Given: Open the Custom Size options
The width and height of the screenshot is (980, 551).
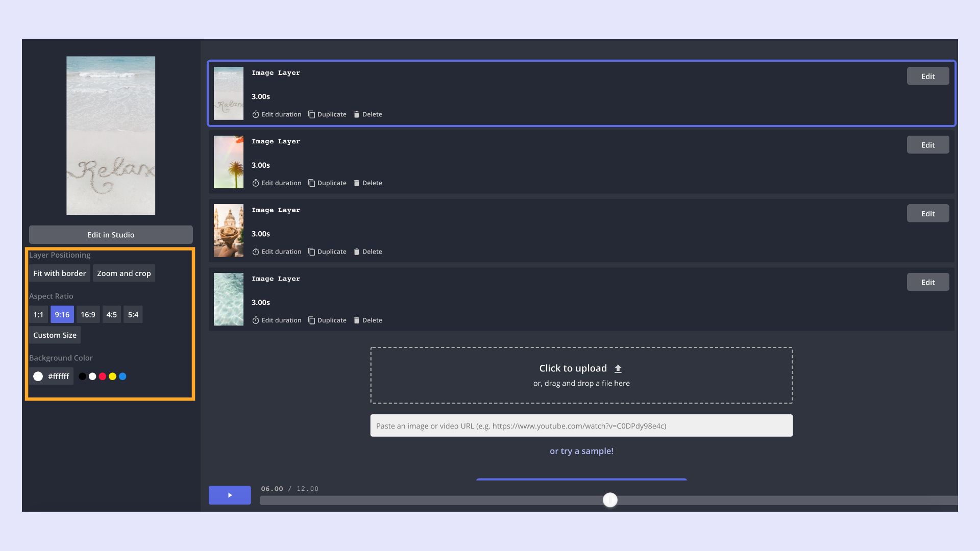Looking at the screenshot, I should [x=55, y=335].
